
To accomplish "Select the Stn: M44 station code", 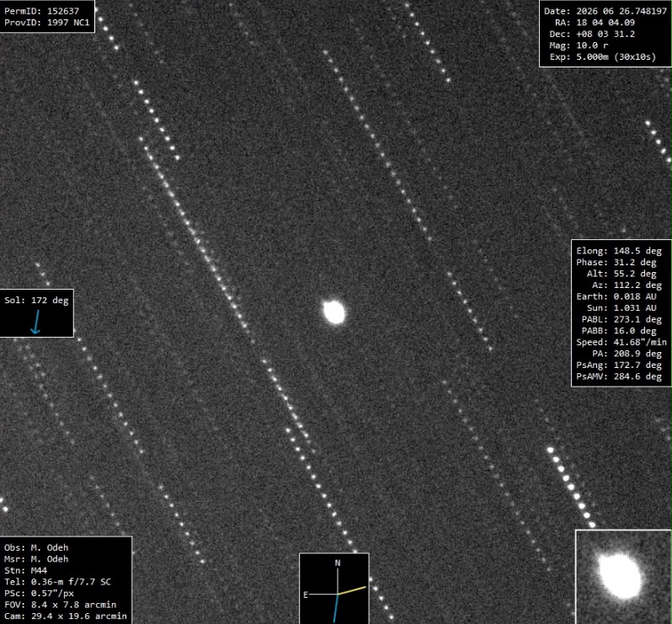I will click(26, 570).
